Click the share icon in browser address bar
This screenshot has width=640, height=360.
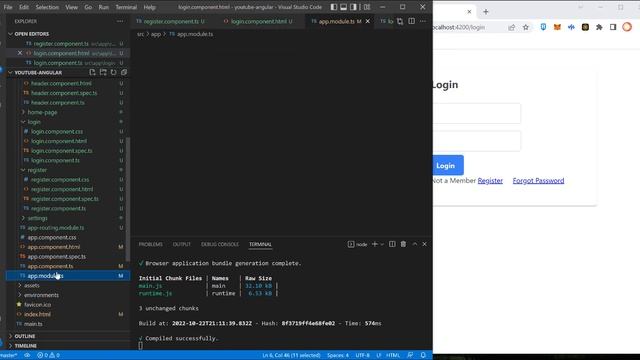tap(511, 27)
